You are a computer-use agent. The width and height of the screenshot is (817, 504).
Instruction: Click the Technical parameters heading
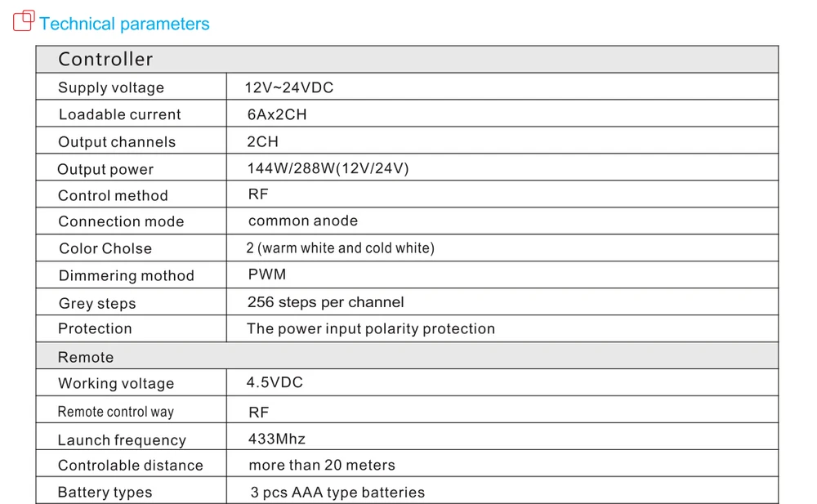coord(124,24)
